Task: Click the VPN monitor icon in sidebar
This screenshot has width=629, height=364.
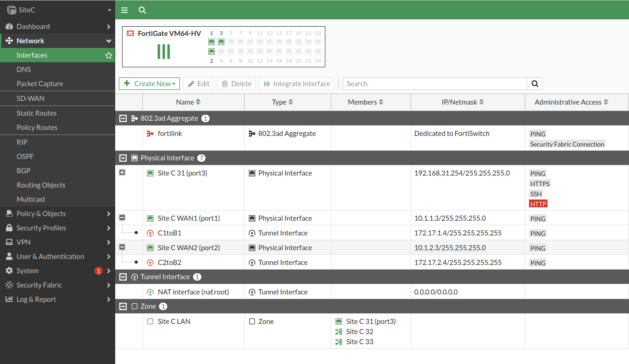Action: 9,242
